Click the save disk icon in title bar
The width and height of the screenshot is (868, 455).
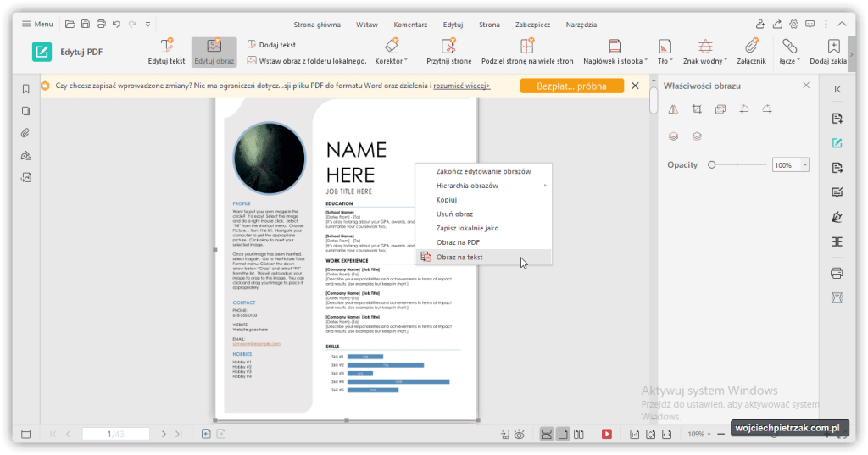(86, 24)
